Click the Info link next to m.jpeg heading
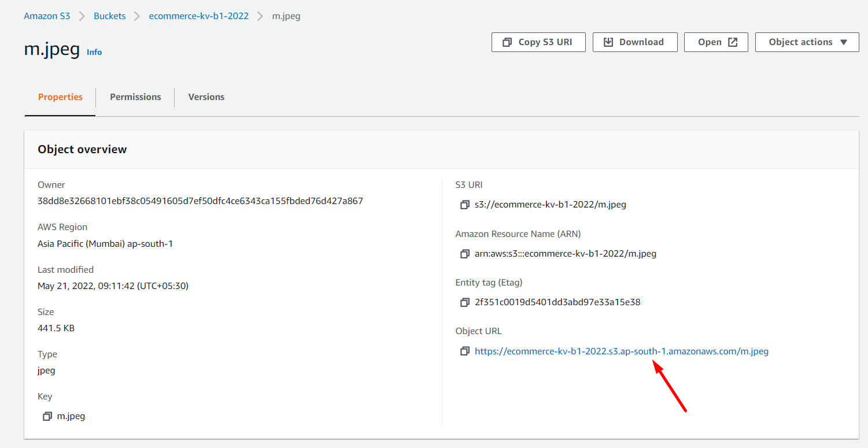The image size is (868, 448). click(x=94, y=52)
